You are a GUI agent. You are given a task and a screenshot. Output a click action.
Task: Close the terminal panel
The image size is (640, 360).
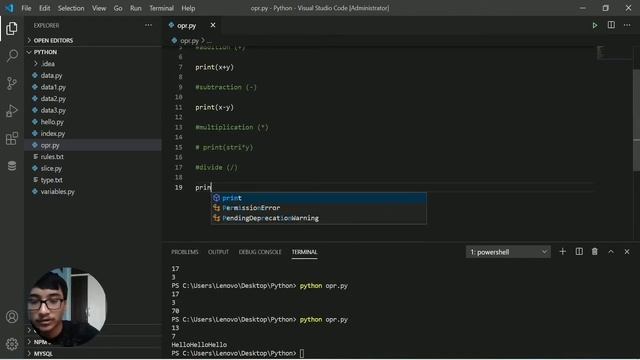[x=627, y=252]
